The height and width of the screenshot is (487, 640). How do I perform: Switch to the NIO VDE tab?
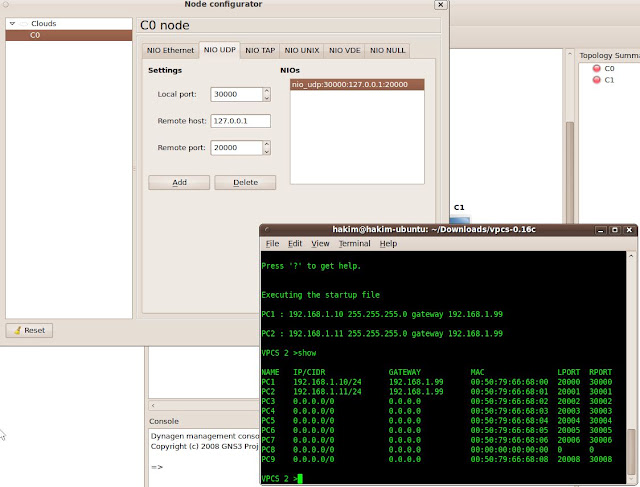[344, 50]
